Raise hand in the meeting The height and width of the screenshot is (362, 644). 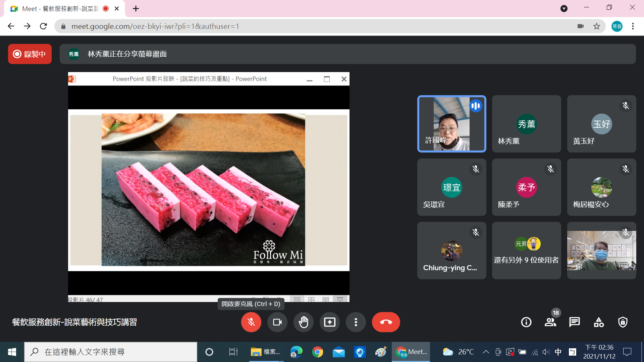pos(303,322)
